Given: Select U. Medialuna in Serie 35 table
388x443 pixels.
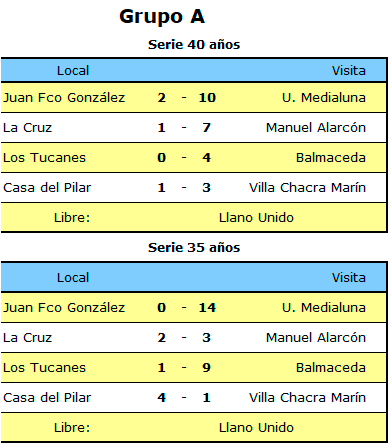Looking at the screenshot, I should click(324, 308).
